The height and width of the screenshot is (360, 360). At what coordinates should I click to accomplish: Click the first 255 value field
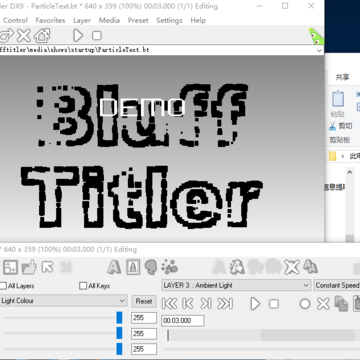(x=144, y=318)
